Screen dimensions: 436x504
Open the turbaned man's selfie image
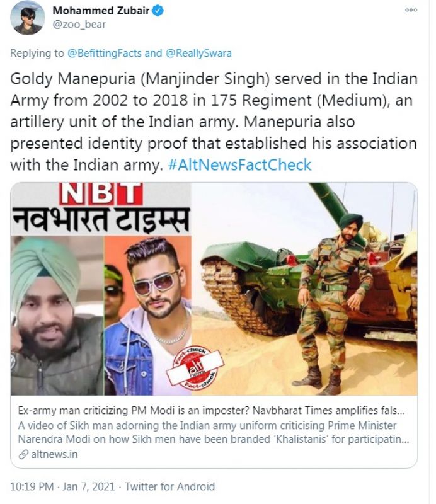pyautogui.click(x=57, y=316)
